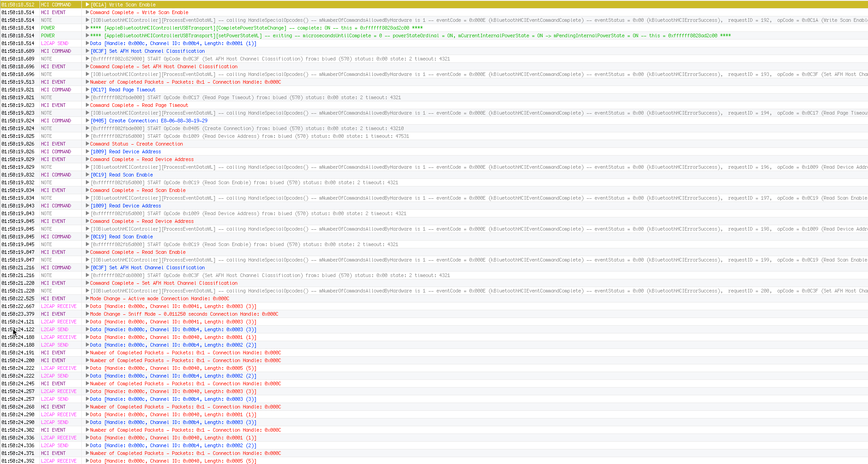Expand the 01:50:21.216 Set AFH HCI COMMAND row
Viewport: 868px width, 464px height.
(88, 267)
